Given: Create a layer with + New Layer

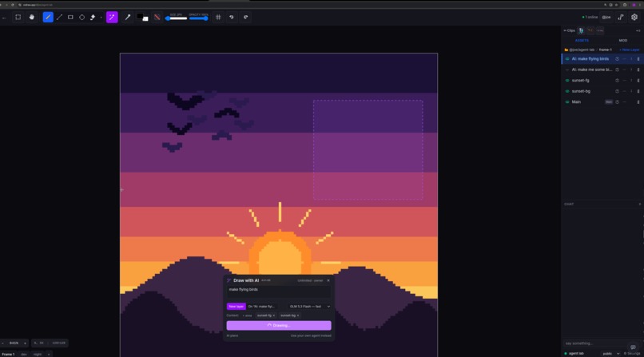Looking at the screenshot, I should (629, 50).
